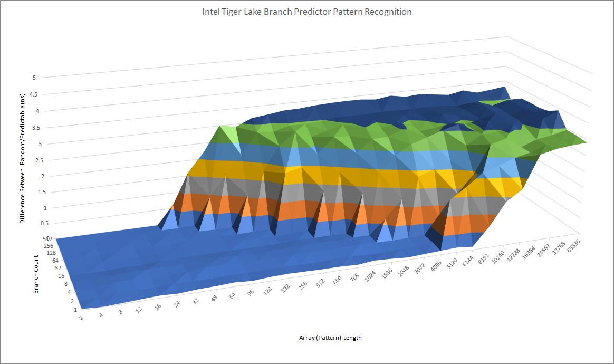Select the 24567 pattern length label
The width and height of the screenshot is (614, 364).
click(x=543, y=251)
